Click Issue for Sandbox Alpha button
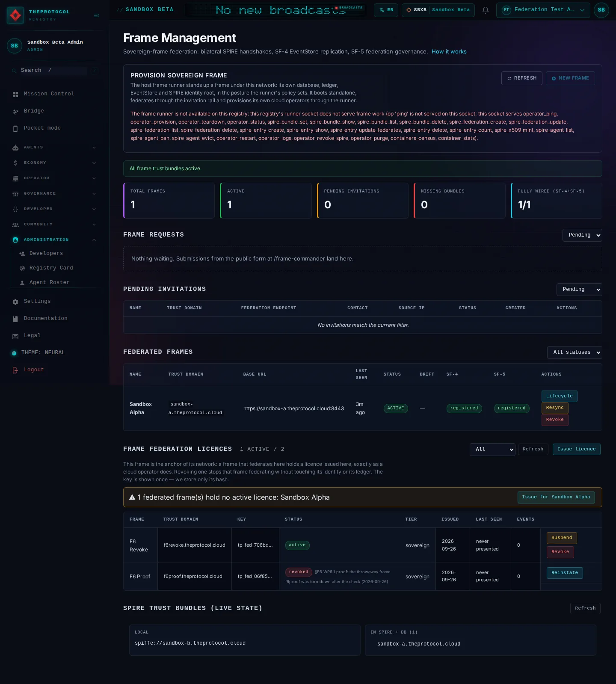Image resolution: width=616 pixels, height=684 pixels. tap(556, 497)
